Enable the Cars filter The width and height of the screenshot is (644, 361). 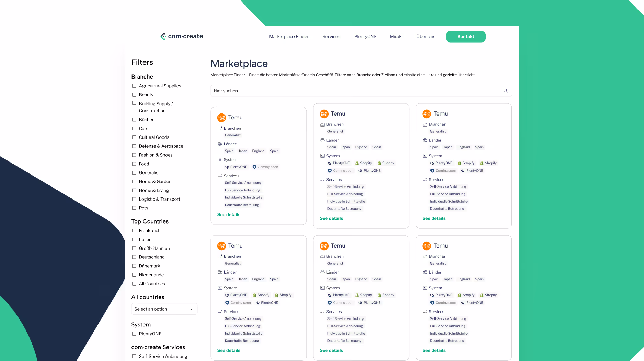click(134, 129)
